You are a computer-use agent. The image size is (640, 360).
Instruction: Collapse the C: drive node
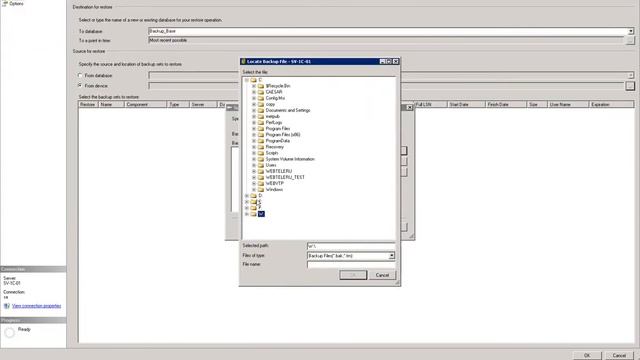[247, 80]
